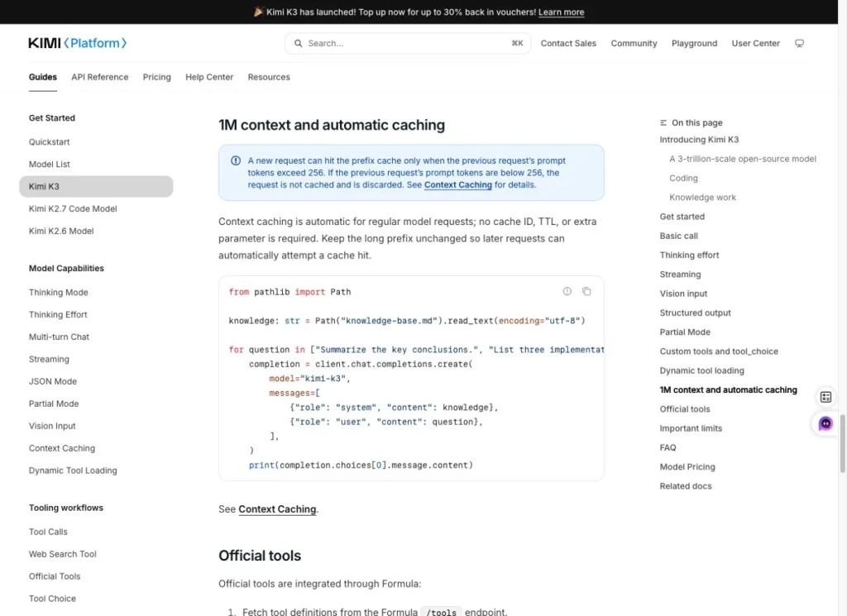The height and width of the screenshot is (616, 847).
Task: Open the Help Center tab
Action: (x=209, y=77)
